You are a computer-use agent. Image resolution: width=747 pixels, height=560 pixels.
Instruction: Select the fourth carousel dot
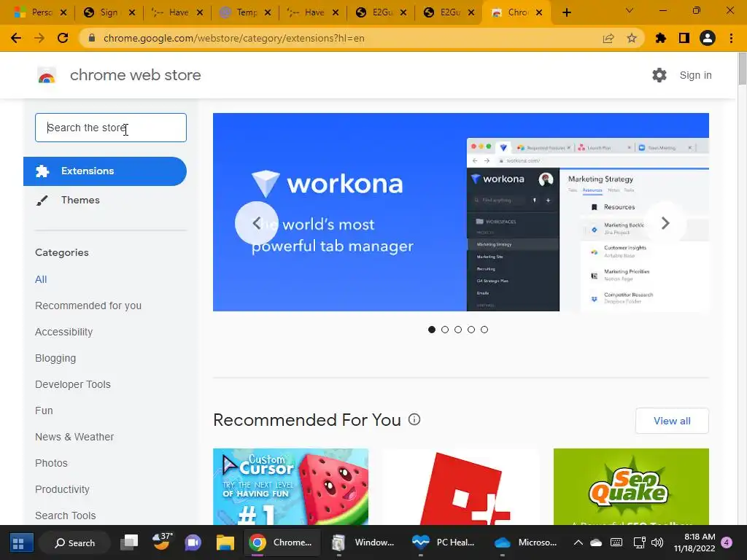[x=471, y=330]
